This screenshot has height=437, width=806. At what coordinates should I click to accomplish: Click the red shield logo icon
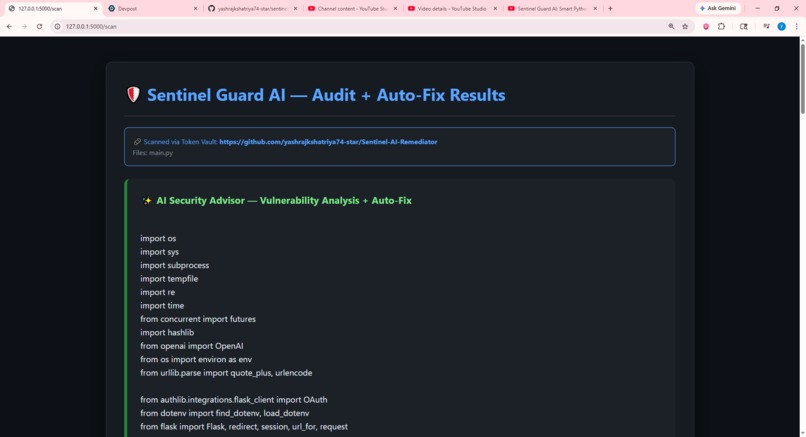133,95
